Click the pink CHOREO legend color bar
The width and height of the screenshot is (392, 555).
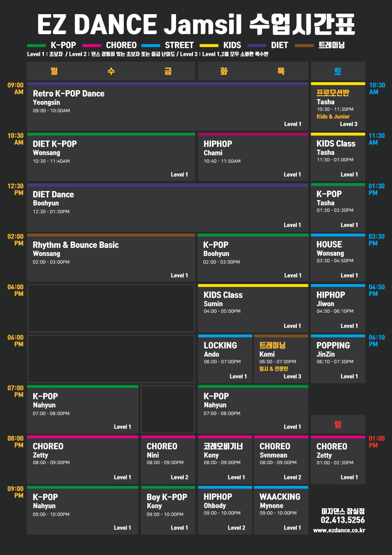pos(91,46)
